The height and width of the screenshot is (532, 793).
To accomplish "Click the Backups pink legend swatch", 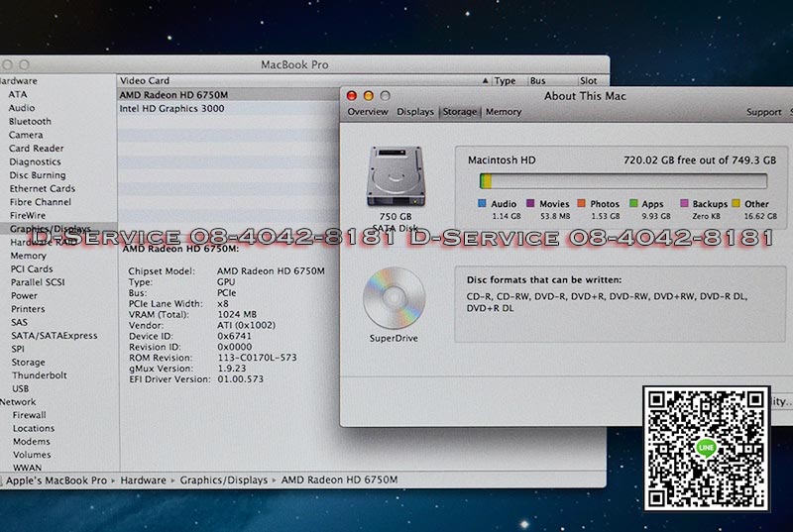I will point(684,203).
